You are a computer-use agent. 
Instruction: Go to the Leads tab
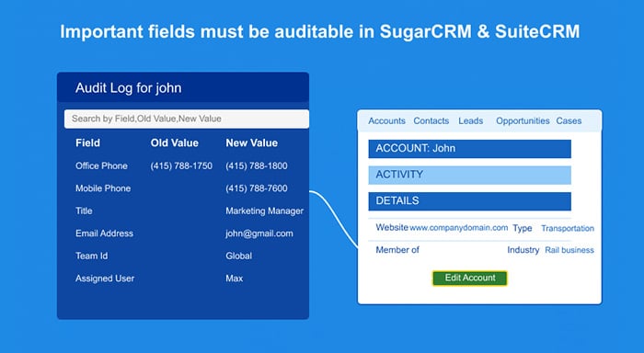tap(471, 121)
